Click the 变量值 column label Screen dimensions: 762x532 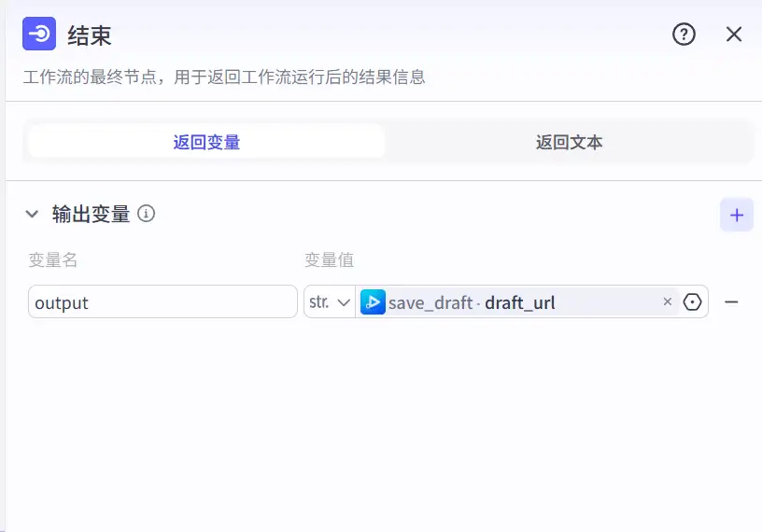pos(329,259)
